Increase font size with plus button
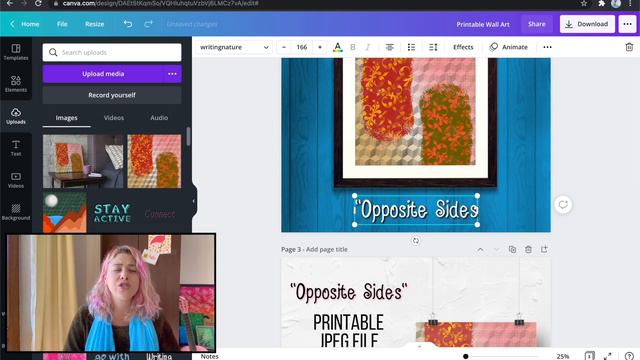Image resolution: width=640 pixels, height=360 pixels. point(320,47)
